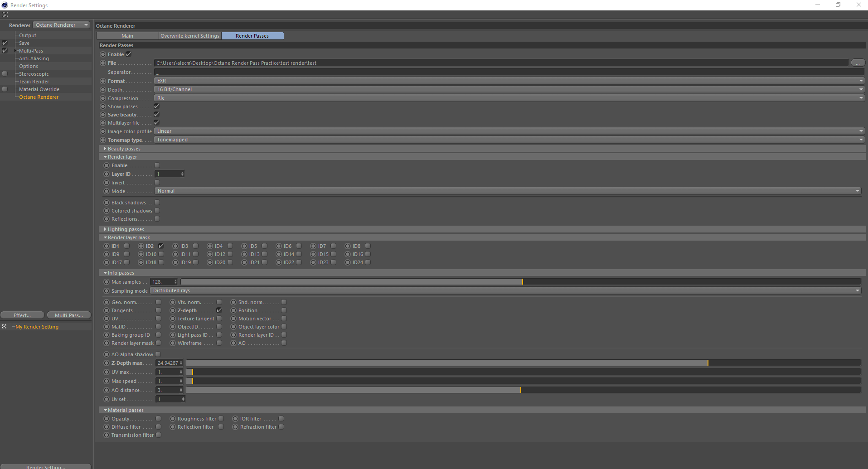Viewport: 868px width, 469px height.
Task: Click the animation circle icon beside Multilayer file
Action: coord(103,123)
